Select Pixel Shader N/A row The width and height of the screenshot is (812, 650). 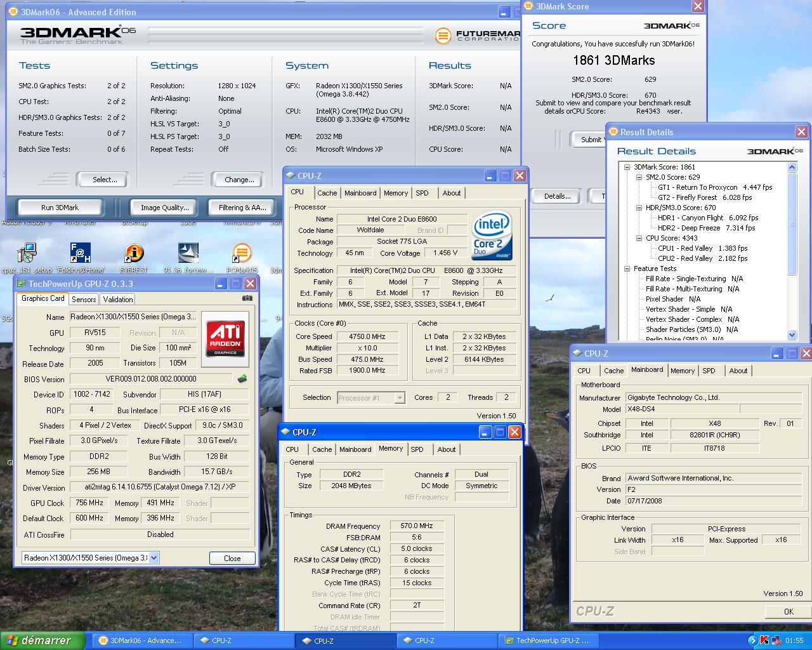pos(673,299)
